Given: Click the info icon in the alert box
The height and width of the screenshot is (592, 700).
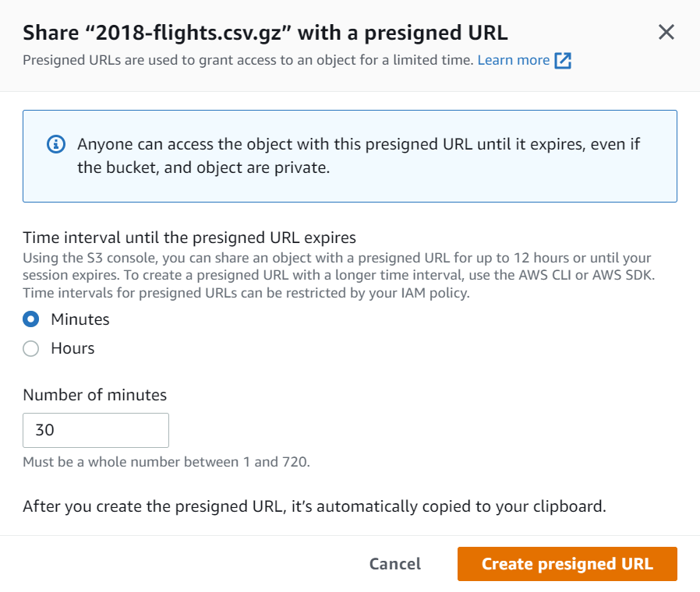Looking at the screenshot, I should tap(55, 145).
